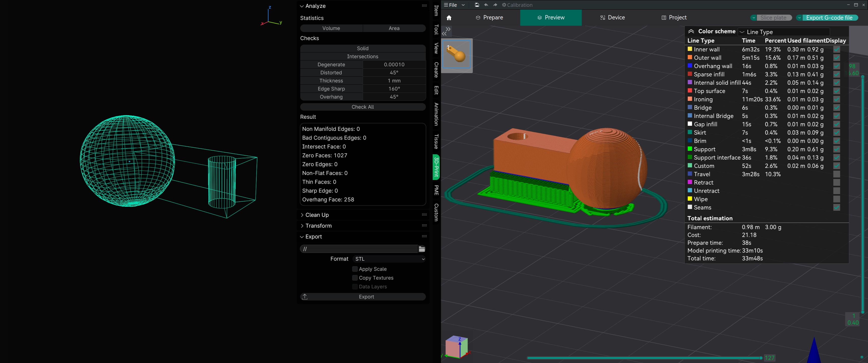Click the undo arrow icon
Image resolution: width=868 pixels, height=363 pixels.
[x=486, y=5]
